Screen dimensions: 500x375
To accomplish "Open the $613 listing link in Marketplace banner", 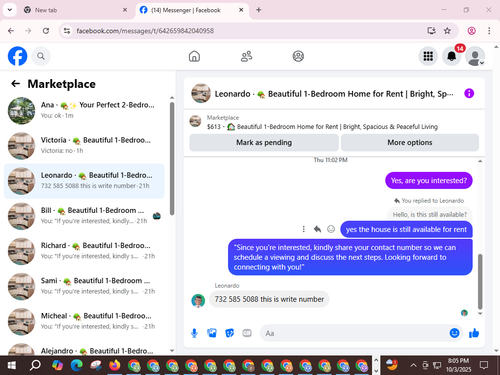I will point(322,127).
